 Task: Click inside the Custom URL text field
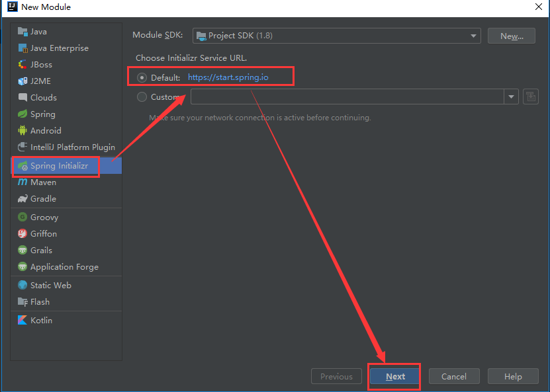click(x=347, y=97)
